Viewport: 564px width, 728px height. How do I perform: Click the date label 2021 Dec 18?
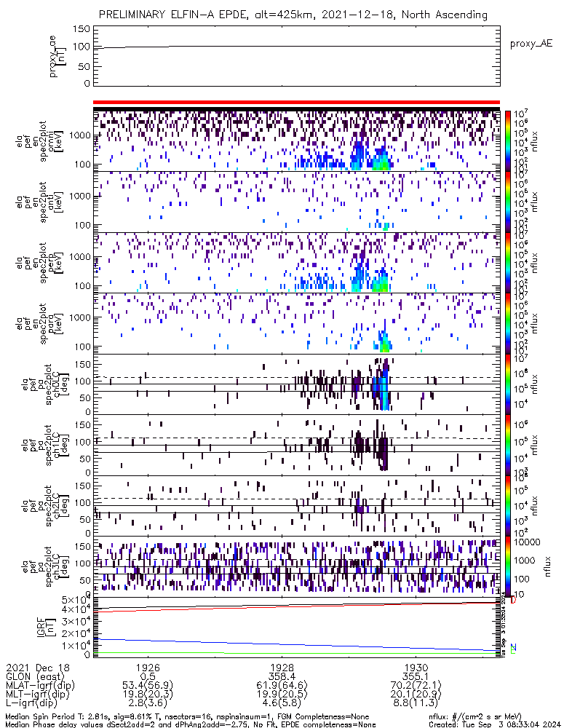coord(38,668)
